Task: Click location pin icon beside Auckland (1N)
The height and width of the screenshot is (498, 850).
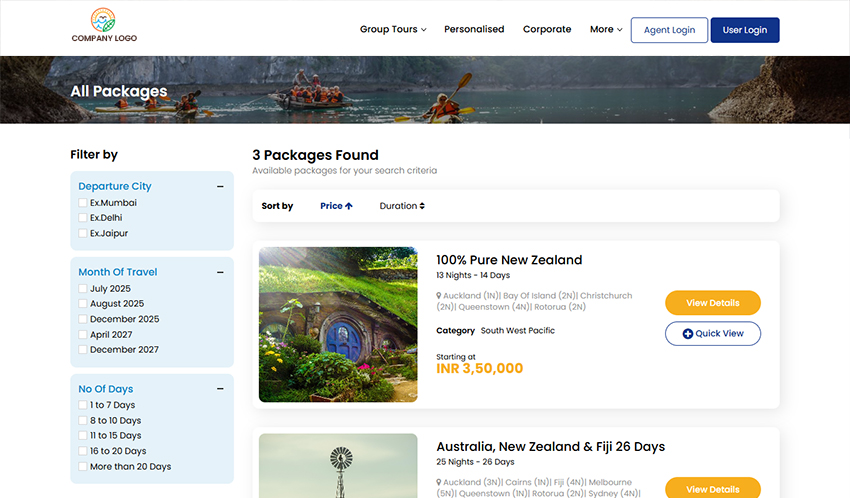Action: [x=439, y=296]
